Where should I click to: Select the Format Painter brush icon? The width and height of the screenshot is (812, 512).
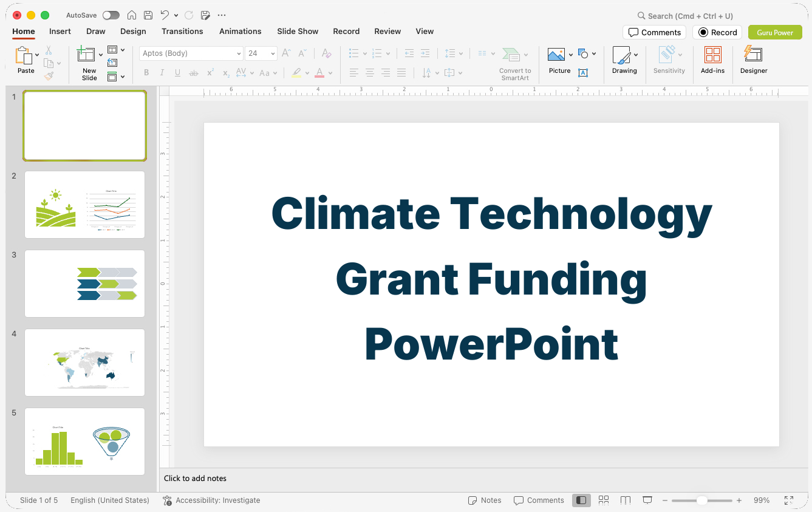click(49, 76)
